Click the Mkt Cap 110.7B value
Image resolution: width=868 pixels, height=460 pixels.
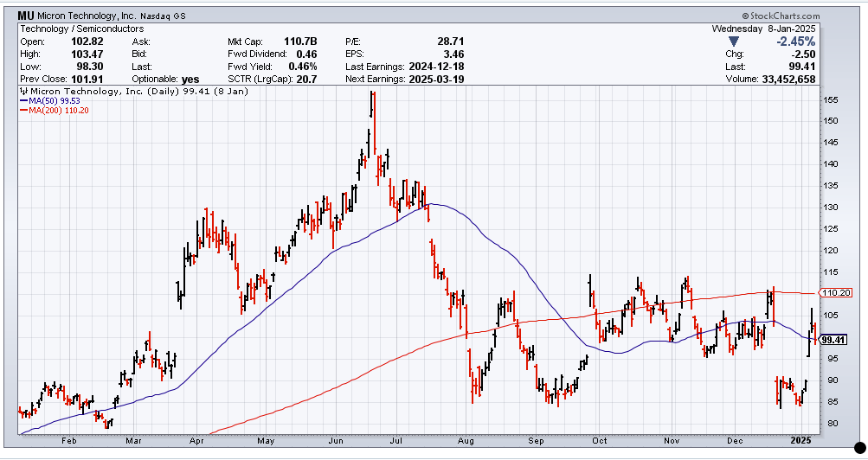point(300,42)
